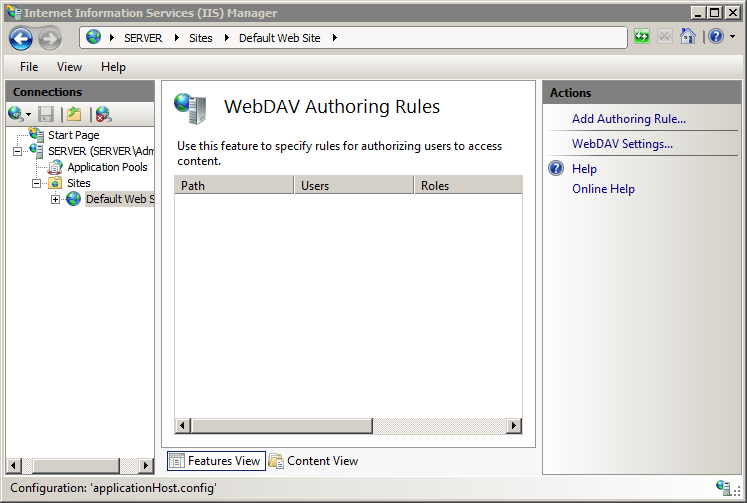Click IIS Manager title bar icon
Image resolution: width=747 pixels, height=503 pixels.
13,12
